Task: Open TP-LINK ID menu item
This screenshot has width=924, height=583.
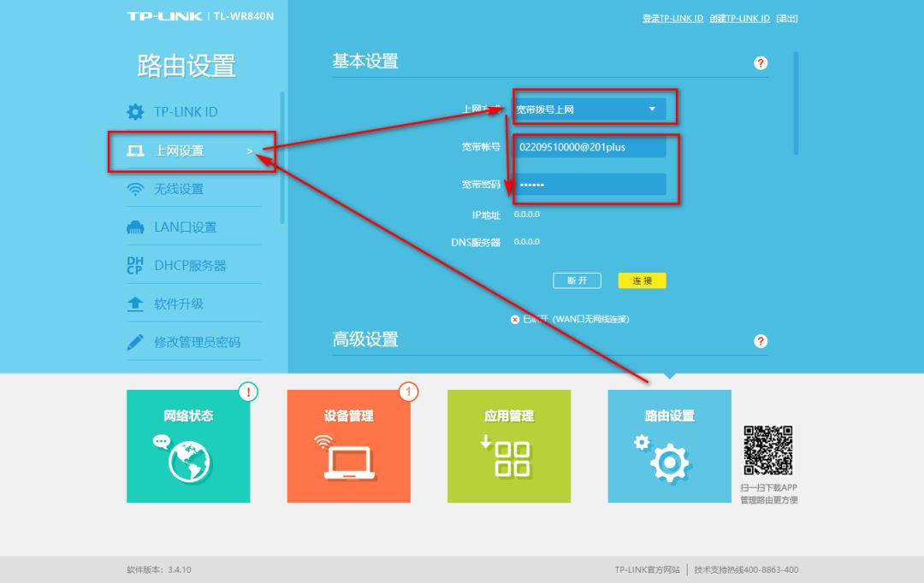Action: [x=193, y=112]
